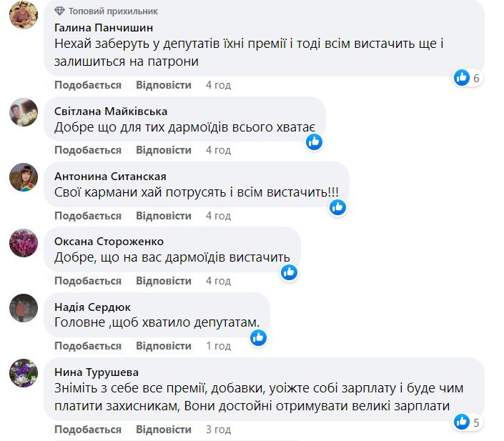The width and height of the screenshot is (504, 441).
Task: Click the 1 год timestamp on Надія Сердюк's comment
Action: coord(218,346)
